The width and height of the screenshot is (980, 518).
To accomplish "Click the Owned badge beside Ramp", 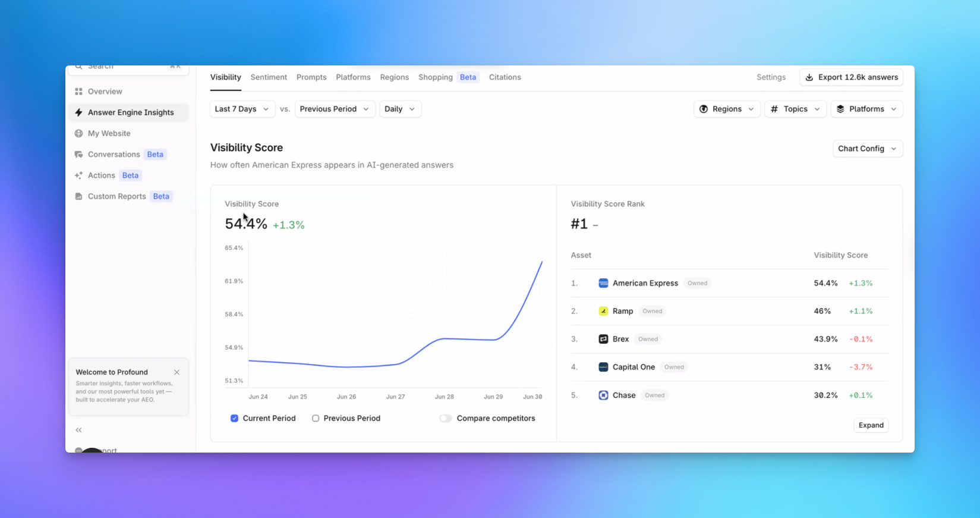I will [x=652, y=311].
